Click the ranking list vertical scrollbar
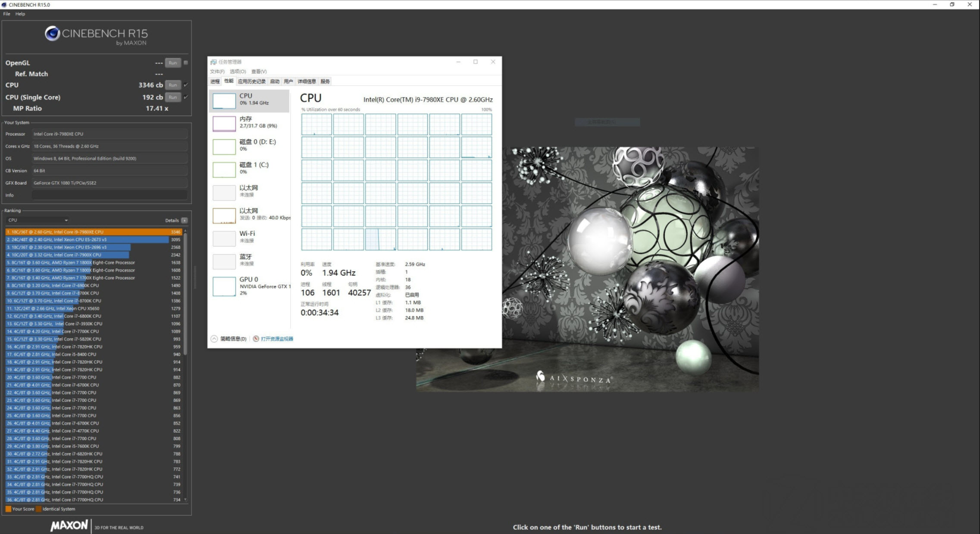The width and height of the screenshot is (980, 534). pyautogui.click(x=185, y=293)
